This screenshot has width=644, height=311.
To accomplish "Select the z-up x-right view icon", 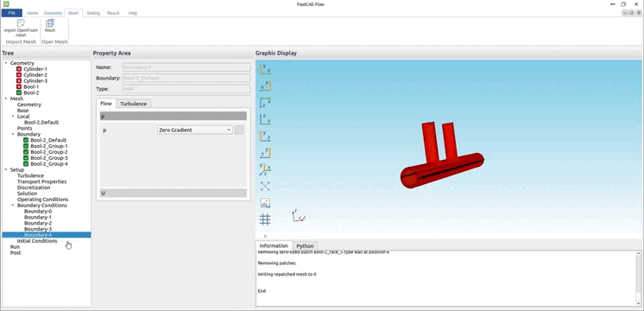I will point(265,119).
